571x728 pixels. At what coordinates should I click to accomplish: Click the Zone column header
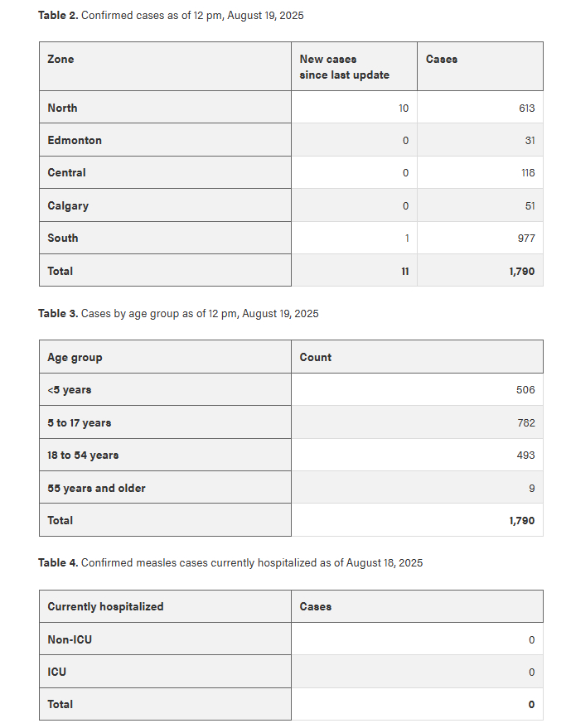point(60,59)
